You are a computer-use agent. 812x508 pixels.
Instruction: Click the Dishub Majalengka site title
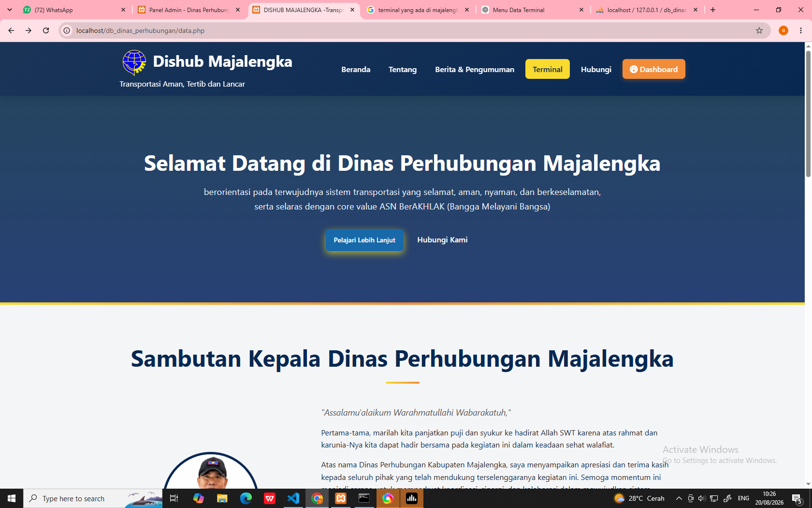coord(223,61)
